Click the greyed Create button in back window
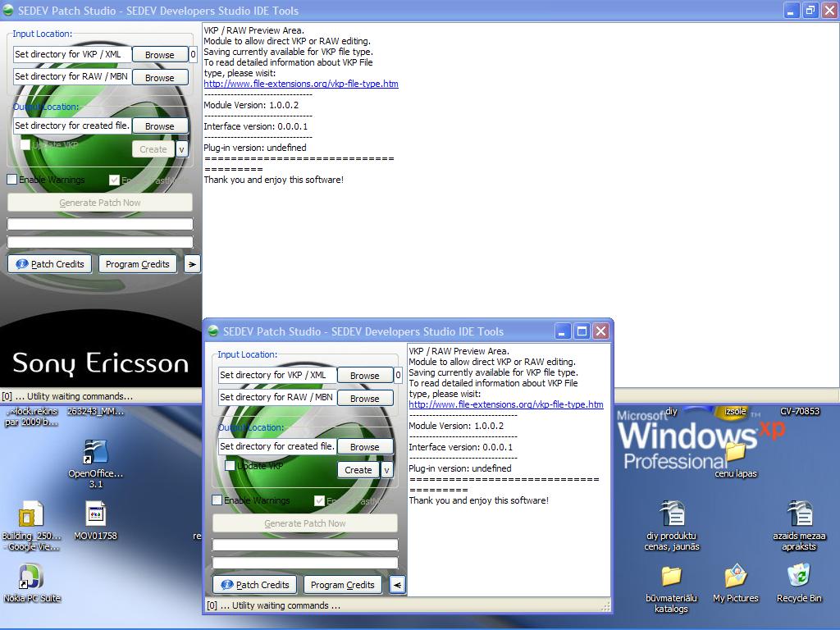 153,149
